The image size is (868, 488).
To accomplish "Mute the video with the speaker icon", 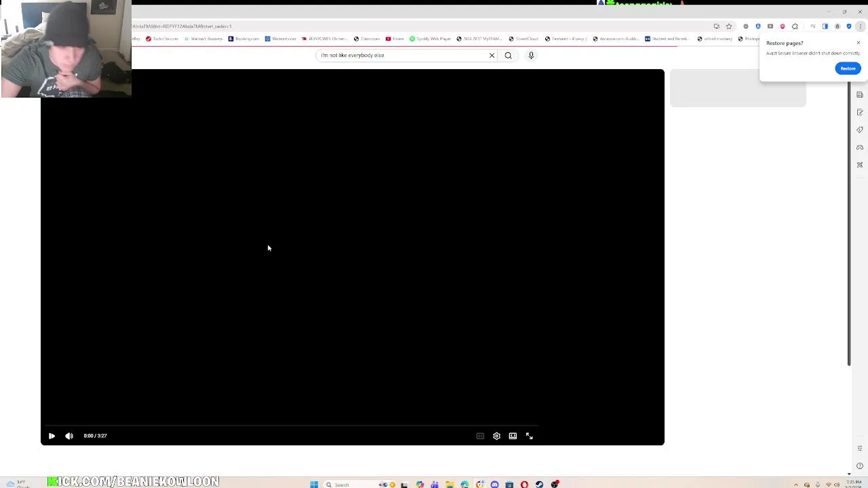I will point(69,436).
